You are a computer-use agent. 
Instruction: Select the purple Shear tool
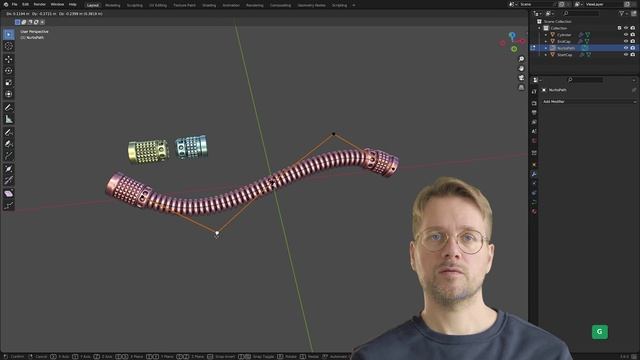point(9,193)
